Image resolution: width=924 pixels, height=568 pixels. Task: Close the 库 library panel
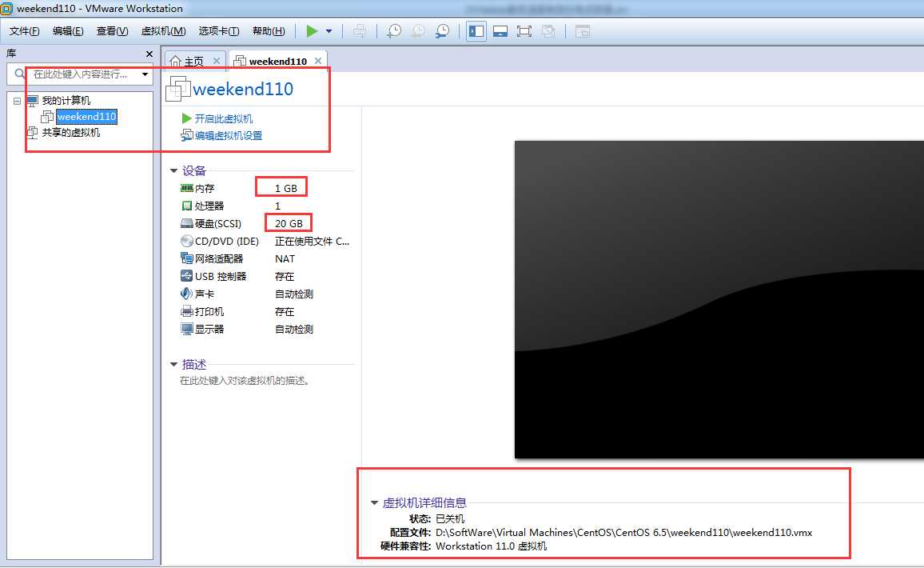(x=149, y=54)
